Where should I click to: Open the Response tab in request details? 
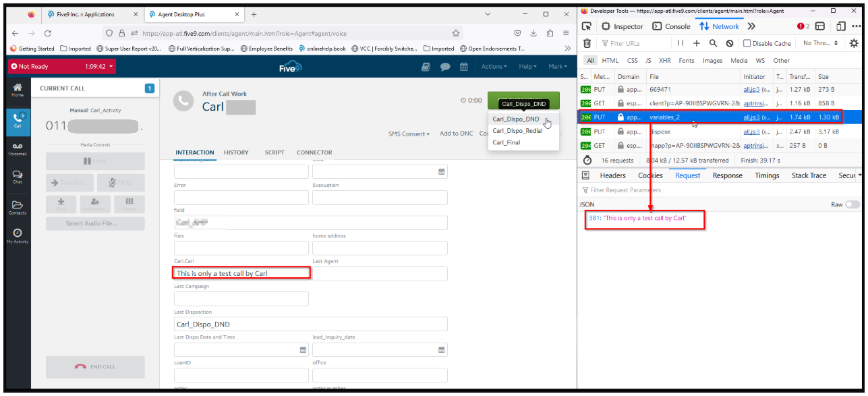tap(728, 175)
